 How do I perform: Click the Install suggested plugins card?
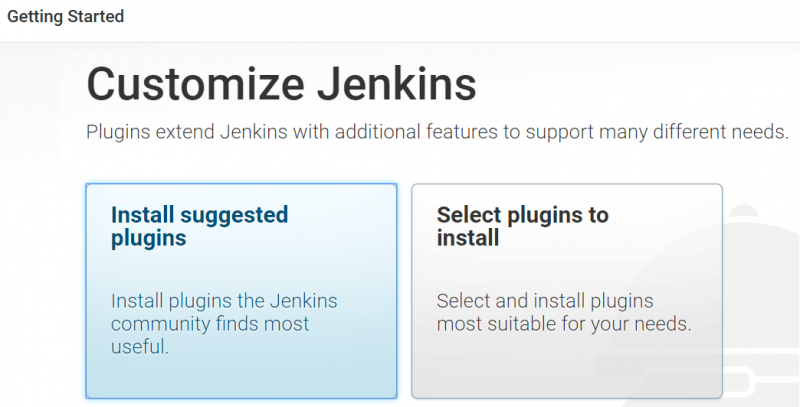click(240, 290)
